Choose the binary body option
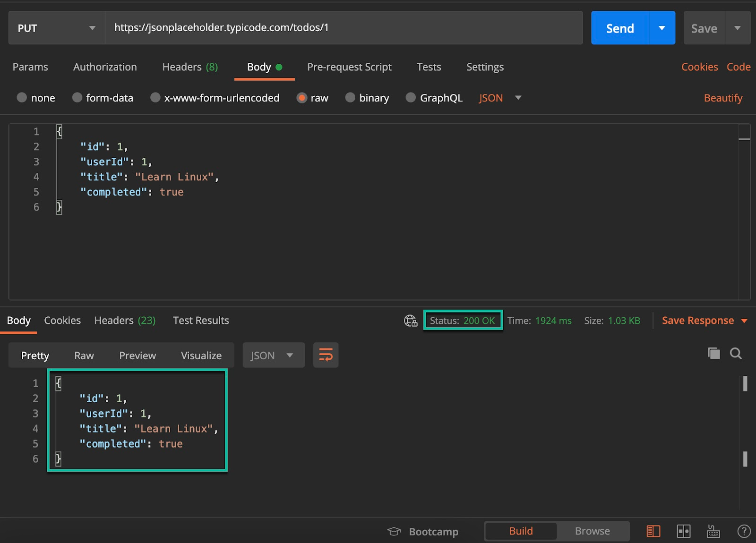This screenshot has height=543, width=756. click(x=350, y=98)
